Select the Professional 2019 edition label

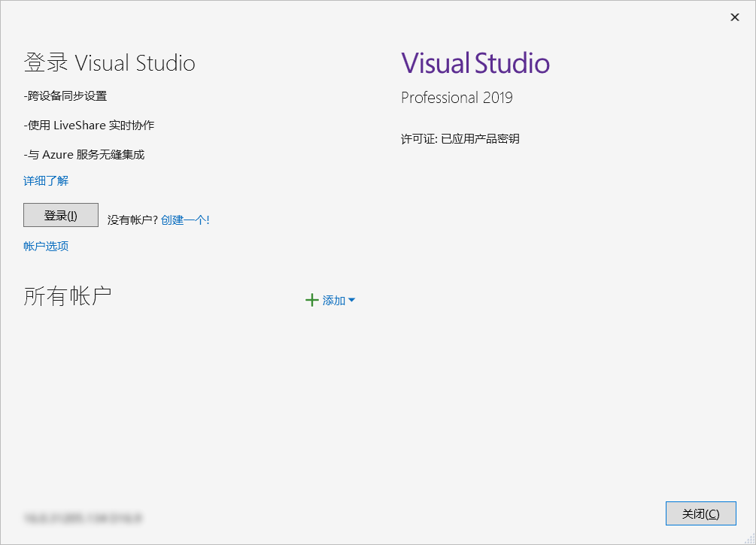pyautogui.click(x=455, y=97)
